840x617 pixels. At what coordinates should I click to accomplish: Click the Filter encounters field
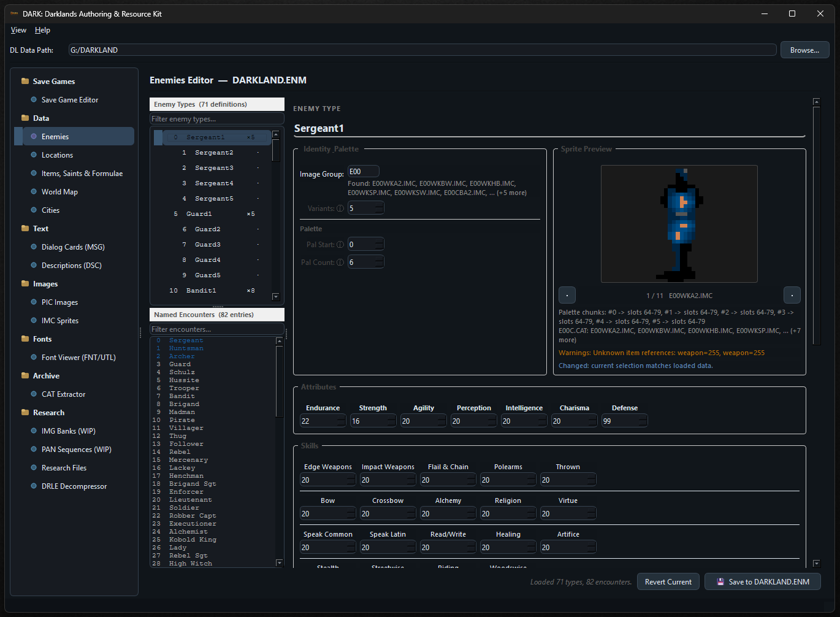pos(217,329)
